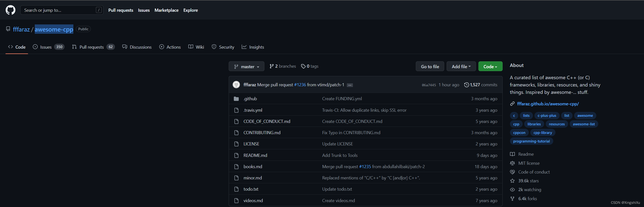Click the file icon beside todo.txt
The width and height of the screenshot is (644, 207).
tap(236, 189)
